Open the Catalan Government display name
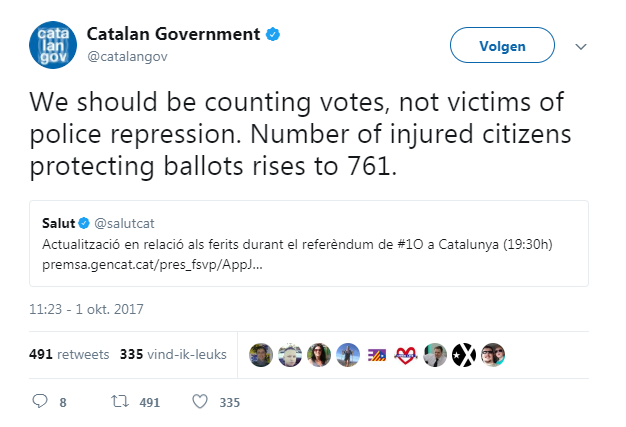This screenshot has height=427, width=626. coord(173,34)
